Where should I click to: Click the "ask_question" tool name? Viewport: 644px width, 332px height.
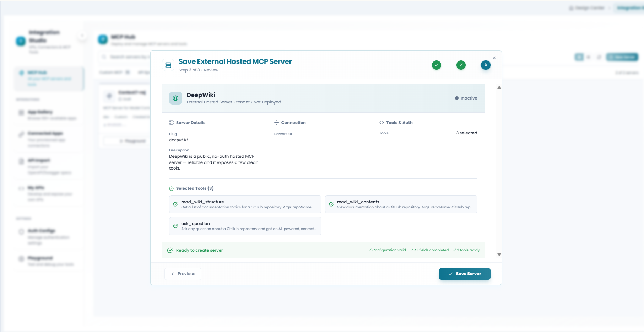tap(195, 224)
